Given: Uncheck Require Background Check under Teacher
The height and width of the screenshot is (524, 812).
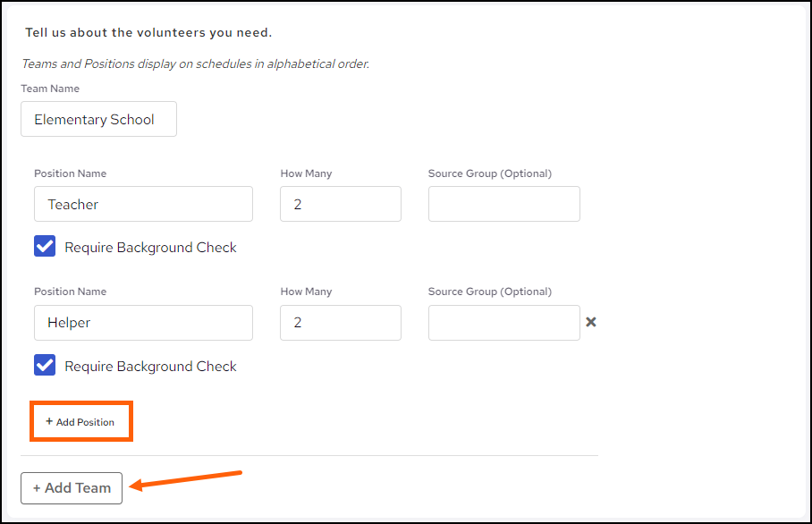Looking at the screenshot, I should click(45, 247).
